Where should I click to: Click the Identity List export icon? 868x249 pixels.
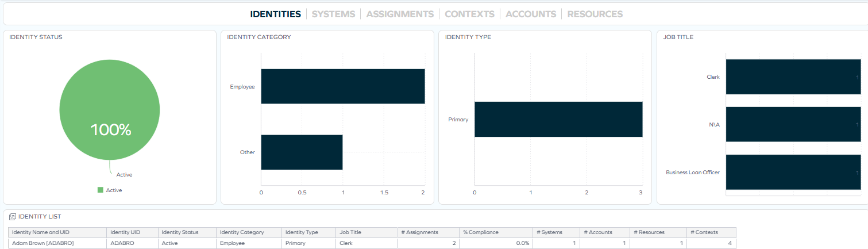point(13,217)
